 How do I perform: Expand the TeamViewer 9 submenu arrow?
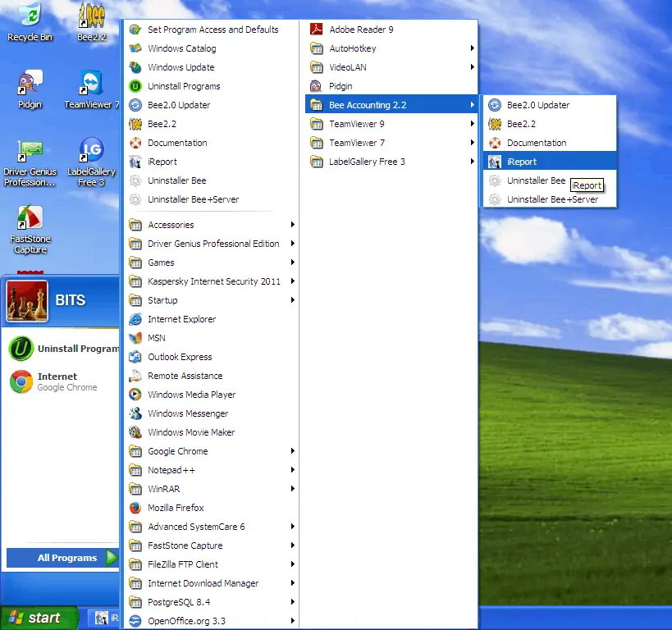pyautogui.click(x=472, y=123)
